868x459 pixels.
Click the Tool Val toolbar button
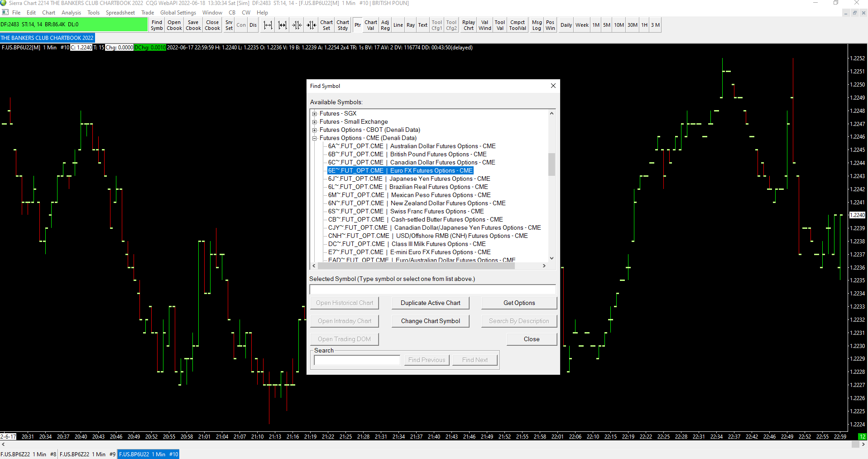[500, 25]
